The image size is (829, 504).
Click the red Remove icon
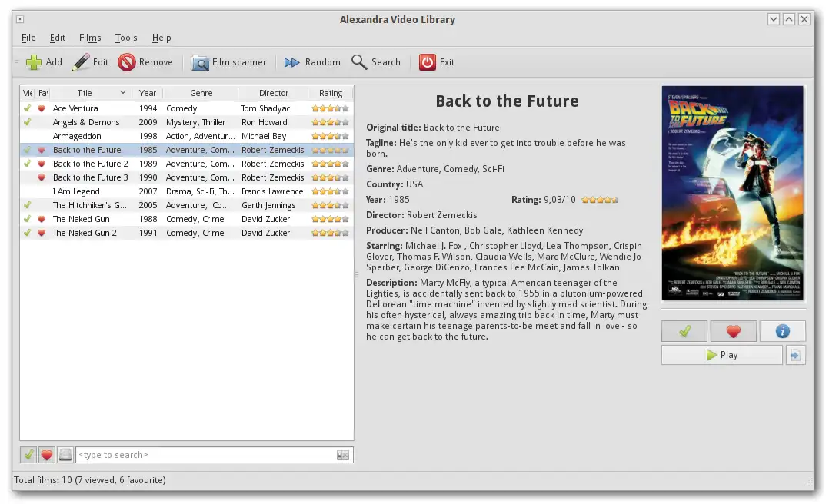pos(127,62)
